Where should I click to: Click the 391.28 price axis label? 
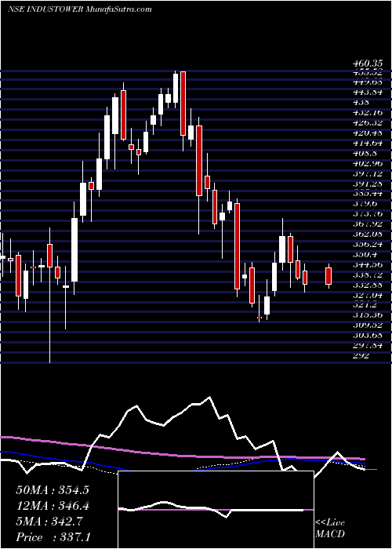pyautogui.click(x=367, y=184)
